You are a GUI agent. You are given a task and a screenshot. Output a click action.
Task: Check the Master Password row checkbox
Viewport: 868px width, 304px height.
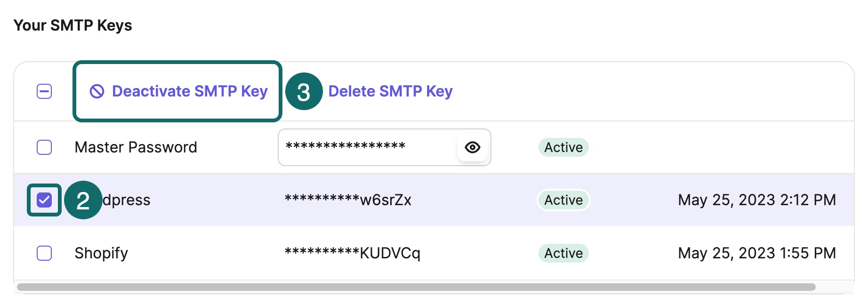point(44,147)
